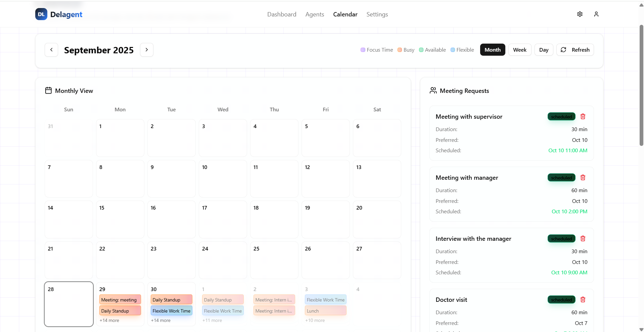Click the Meeting with supervisor scheduled badge
Viewport: 644px width, 332px height.
tap(561, 116)
